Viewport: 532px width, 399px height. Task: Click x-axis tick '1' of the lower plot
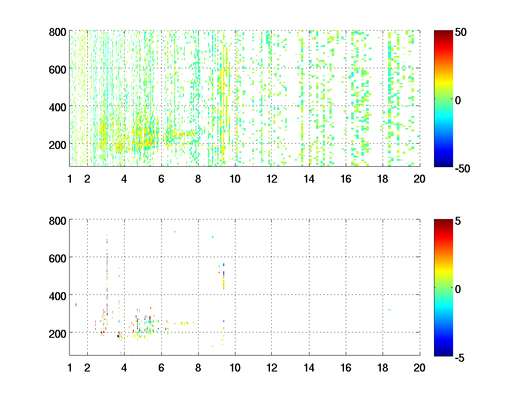(70, 368)
